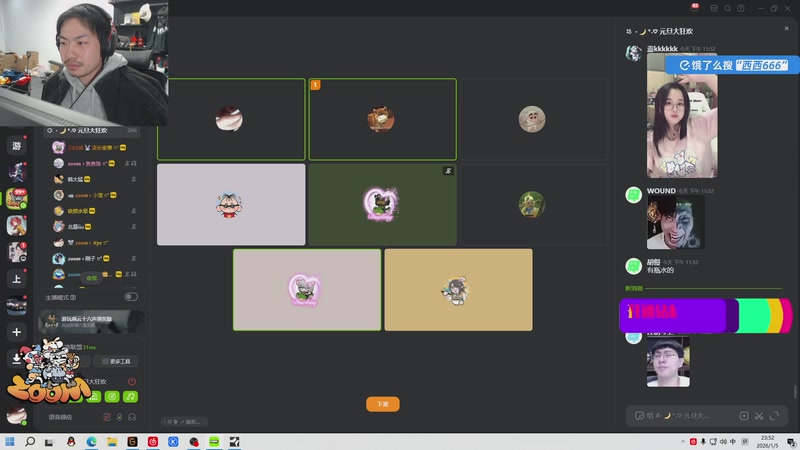
Task: Open the man-with-glasses image in chat
Action: point(668,362)
